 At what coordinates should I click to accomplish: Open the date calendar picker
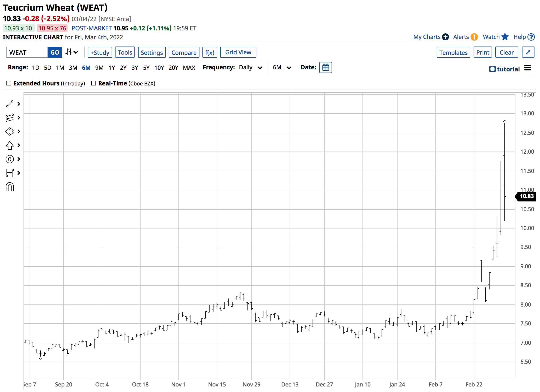(326, 67)
